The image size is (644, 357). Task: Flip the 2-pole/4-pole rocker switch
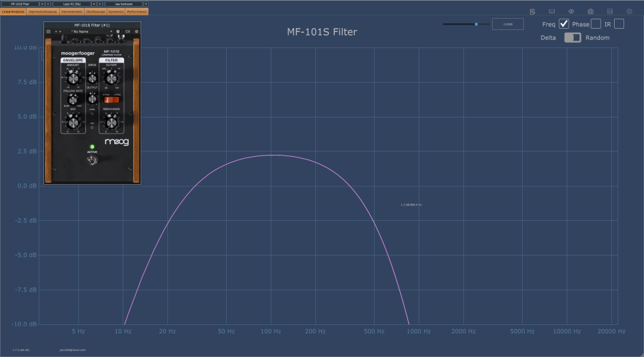tap(111, 100)
